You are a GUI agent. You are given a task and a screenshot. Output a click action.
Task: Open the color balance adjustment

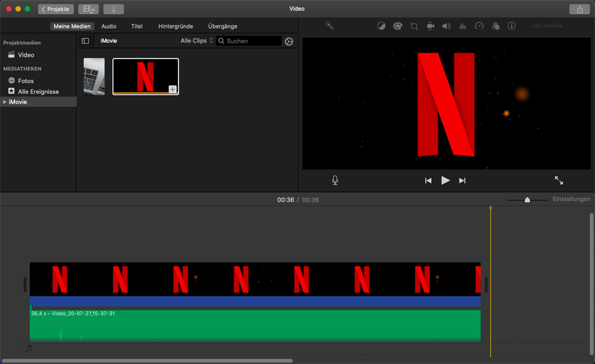point(381,26)
